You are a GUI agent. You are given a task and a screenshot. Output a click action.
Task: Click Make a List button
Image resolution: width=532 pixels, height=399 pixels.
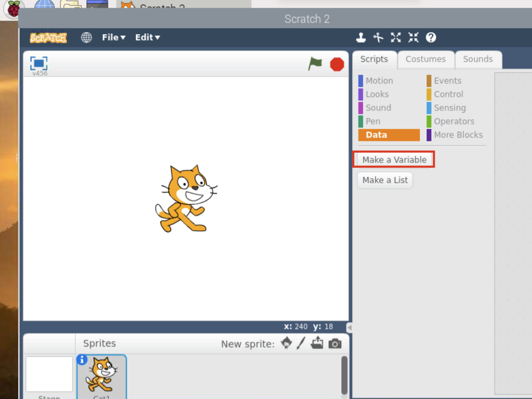coord(385,180)
